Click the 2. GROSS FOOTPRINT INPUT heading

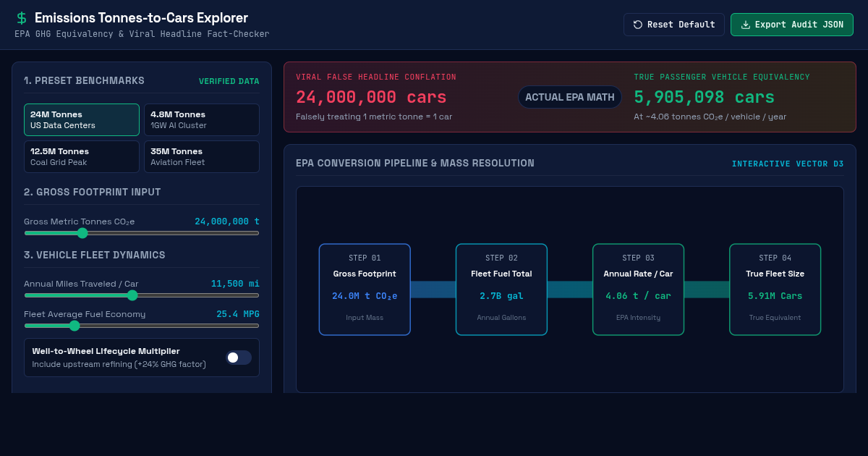(93, 192)
